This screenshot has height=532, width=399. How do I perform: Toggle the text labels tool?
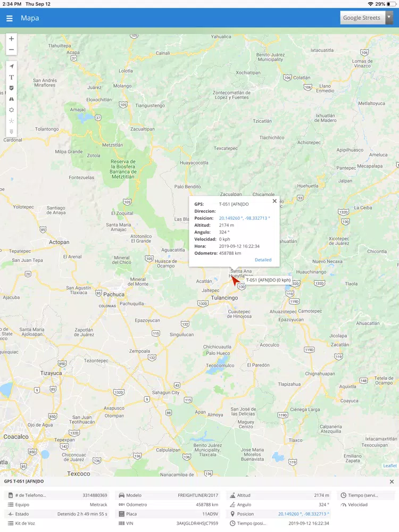pos(11,77)
